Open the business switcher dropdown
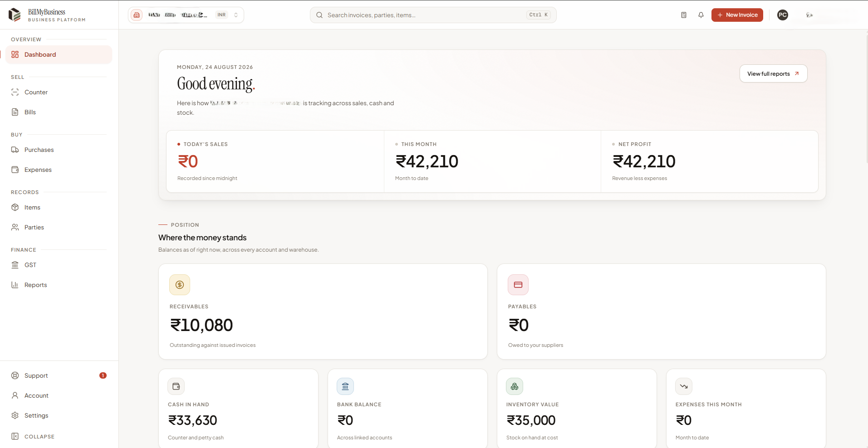This screenshot has width=868, height=448. pos(186,15)
